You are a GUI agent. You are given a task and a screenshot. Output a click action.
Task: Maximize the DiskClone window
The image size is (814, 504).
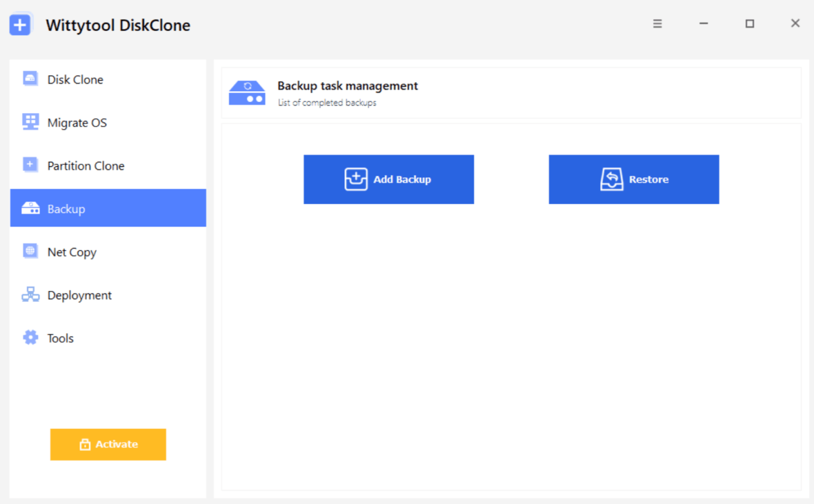pos(749,24)
